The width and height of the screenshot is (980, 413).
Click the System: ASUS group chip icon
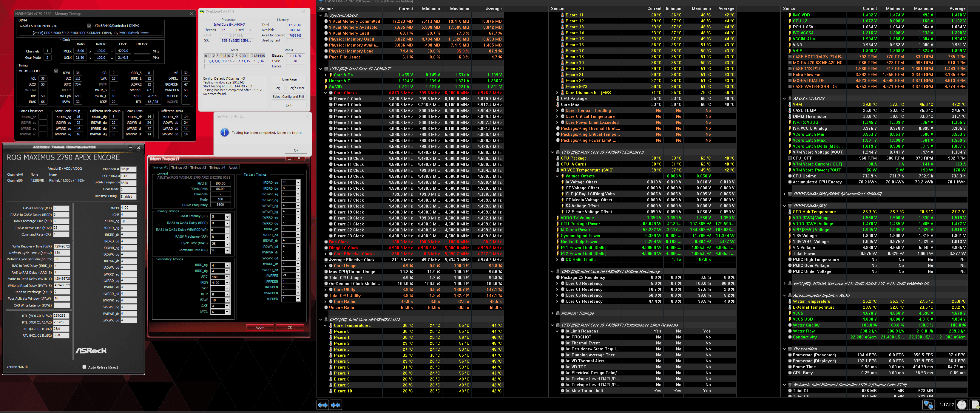(x=326, y=15)
